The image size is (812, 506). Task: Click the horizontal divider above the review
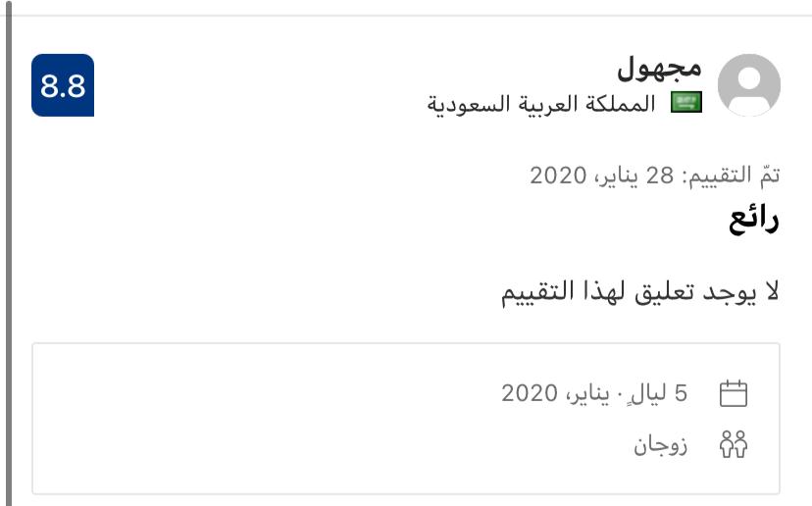coord(406,16)
